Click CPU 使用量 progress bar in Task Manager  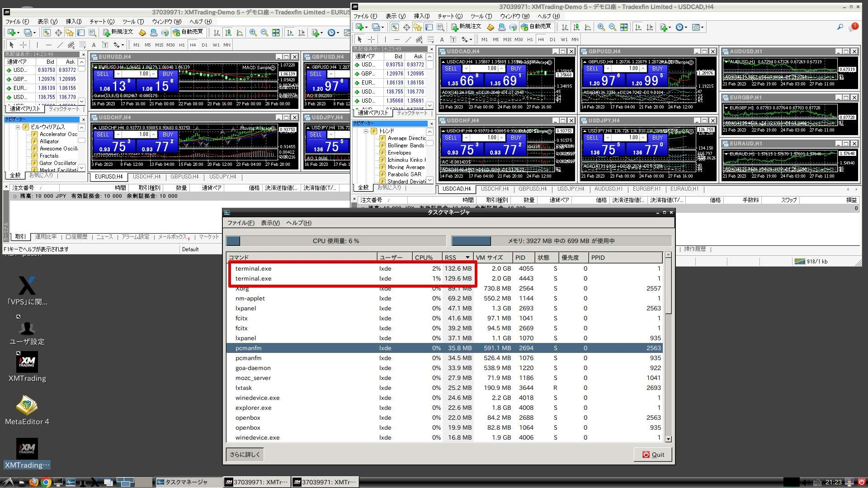click(336, 241)
